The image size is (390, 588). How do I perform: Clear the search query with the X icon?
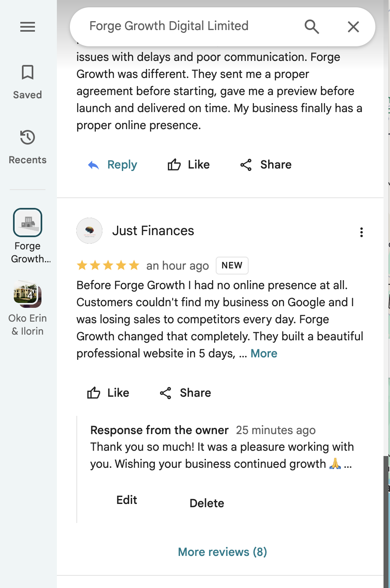(353, 26)
